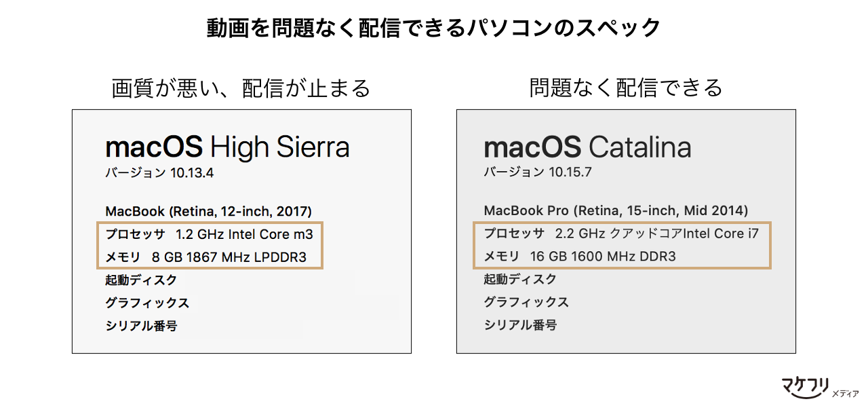The height and width of the screenshot is (410, 868).
Task: Click the macOS Catalina title
Action: [587, 147]
